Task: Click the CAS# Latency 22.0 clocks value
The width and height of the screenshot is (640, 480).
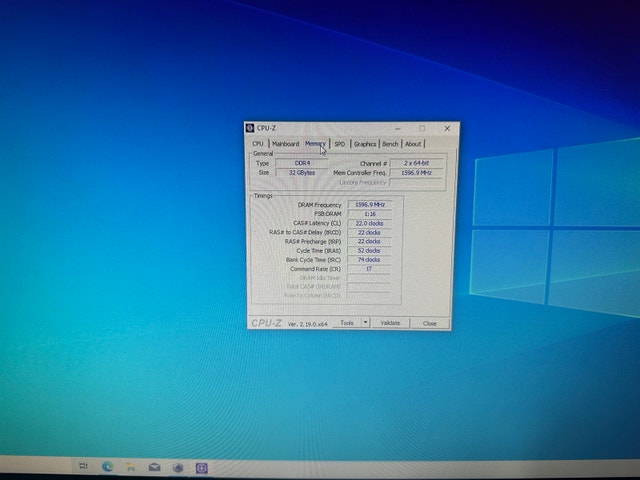Action: point(369,223)
